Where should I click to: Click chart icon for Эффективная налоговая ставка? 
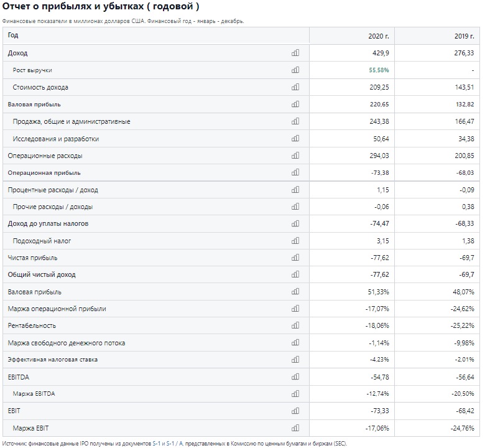[x=295, y=360]
